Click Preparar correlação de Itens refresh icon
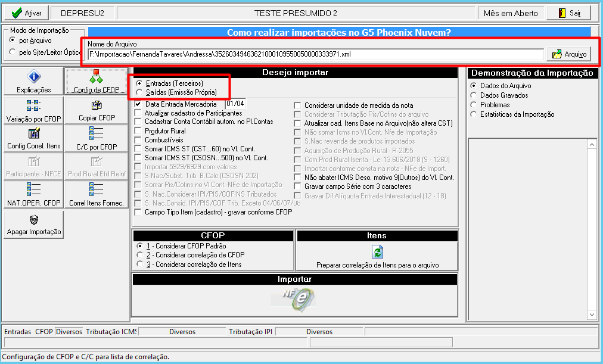This screenshot has width=603, height=364. point(377,252)
